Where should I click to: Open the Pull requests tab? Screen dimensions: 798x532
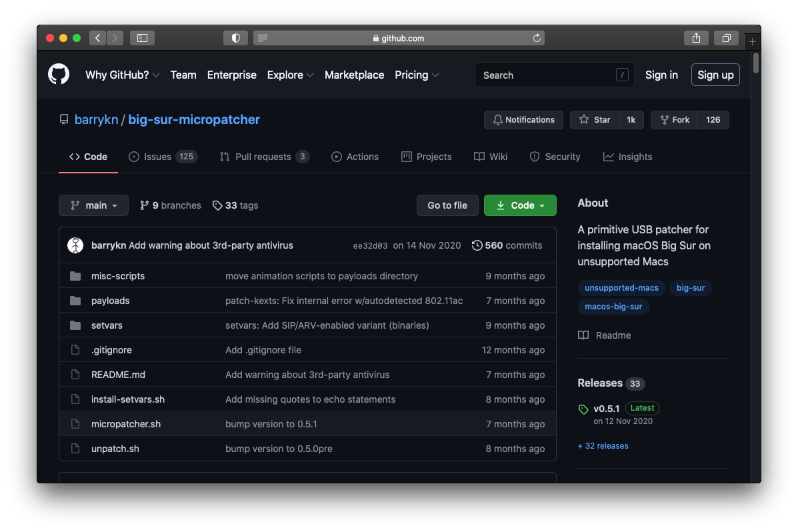point(264,157)
